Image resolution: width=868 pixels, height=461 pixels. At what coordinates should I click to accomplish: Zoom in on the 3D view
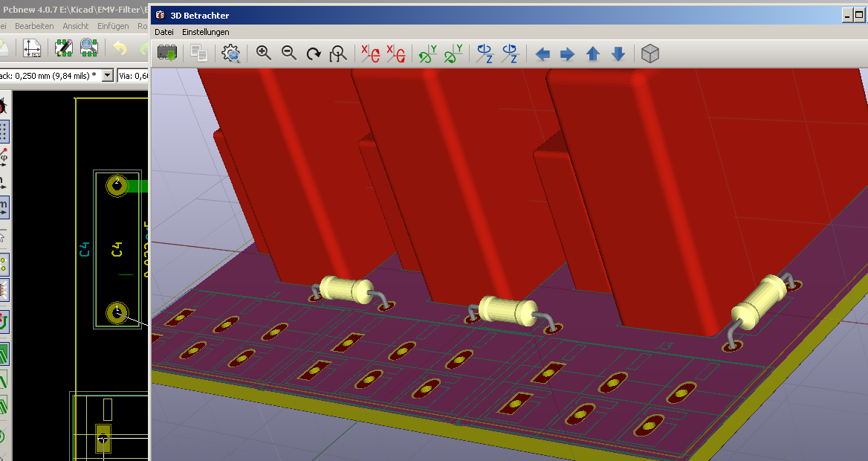coord(264,54)
